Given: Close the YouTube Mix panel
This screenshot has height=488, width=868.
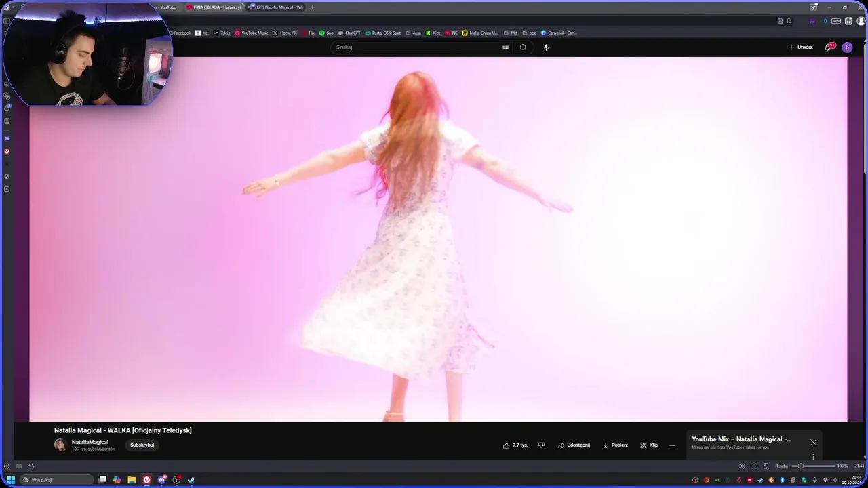Looking at the screenshot, I should pyautogui.click(x=813, y=443).
